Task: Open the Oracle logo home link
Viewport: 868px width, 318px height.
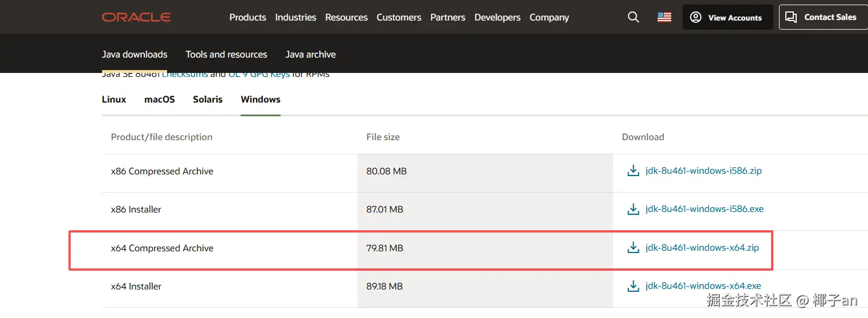Action: coord(136,17)
